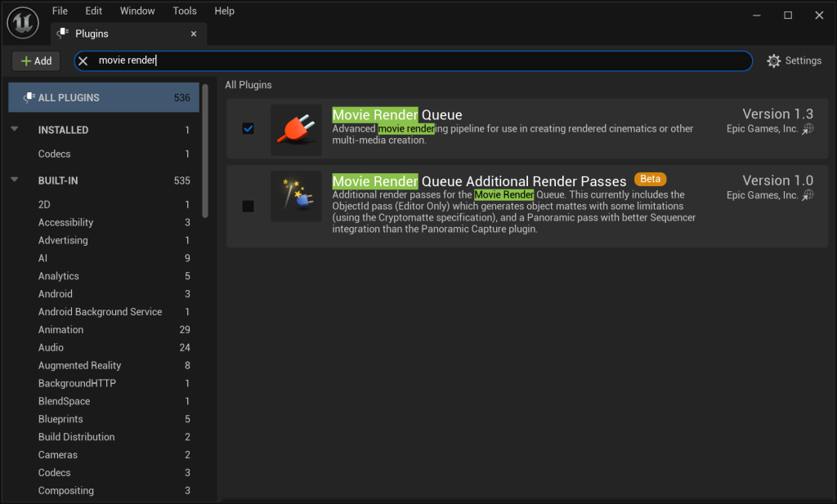Select the Compositing category
This screenshot has height=504, width=837.
pos(104,490)
